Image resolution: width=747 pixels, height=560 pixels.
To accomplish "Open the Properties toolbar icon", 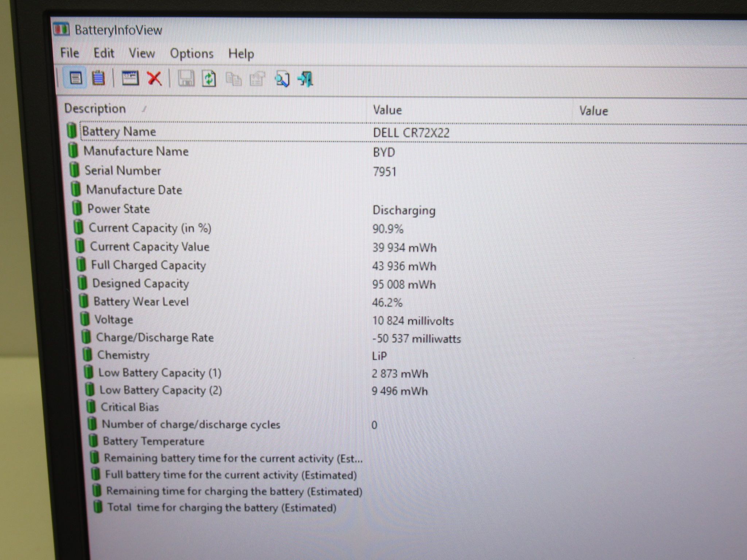I will [x=257, y=79].
